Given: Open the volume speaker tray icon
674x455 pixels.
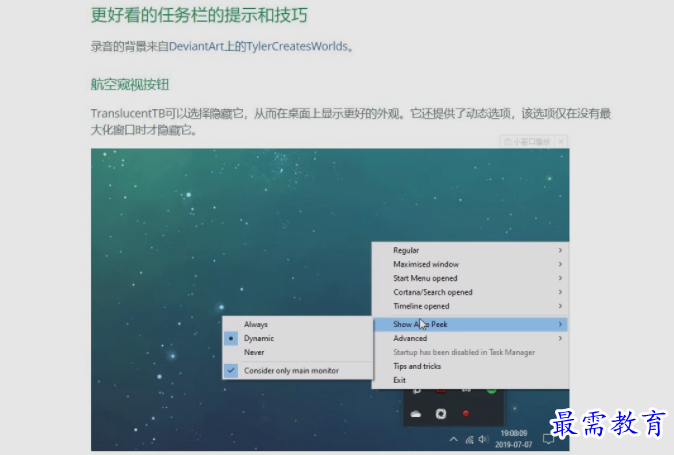Looking at the screenshot, I should click(x=483, y=439).
